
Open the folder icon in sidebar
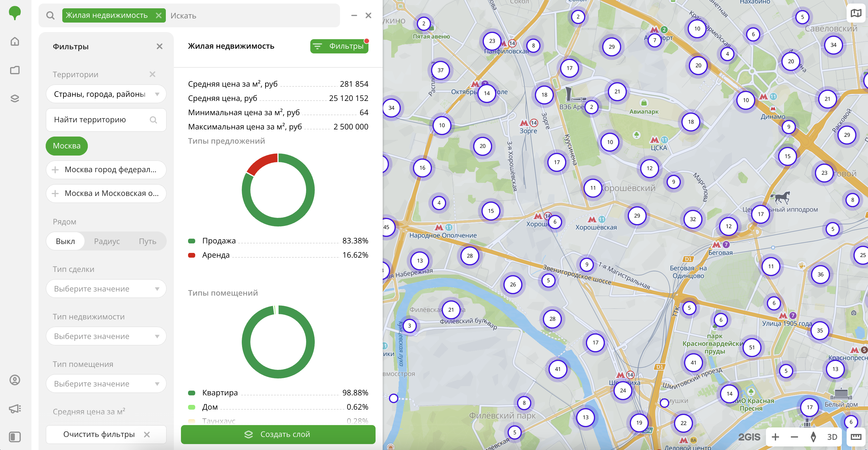[x=15, y=70]
